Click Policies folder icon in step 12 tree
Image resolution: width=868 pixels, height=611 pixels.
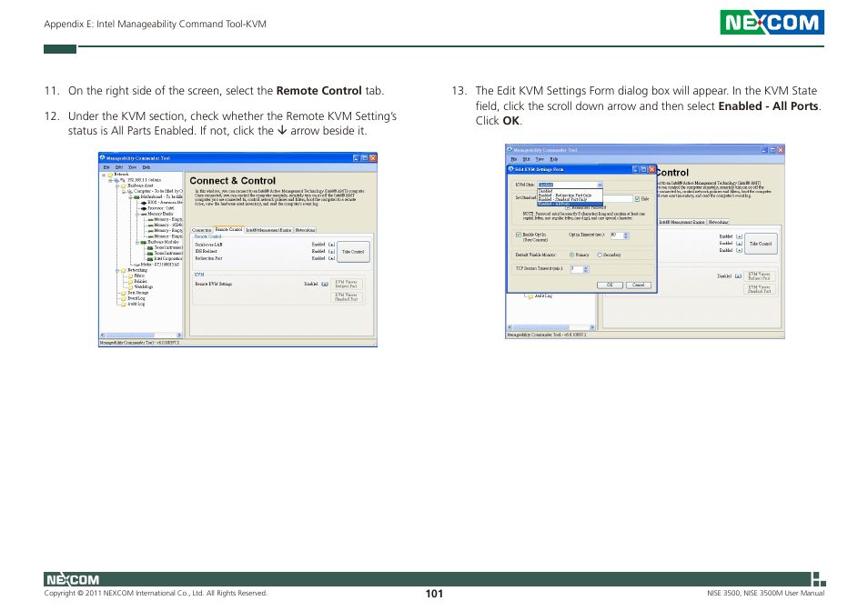click(x=130, y=282)
